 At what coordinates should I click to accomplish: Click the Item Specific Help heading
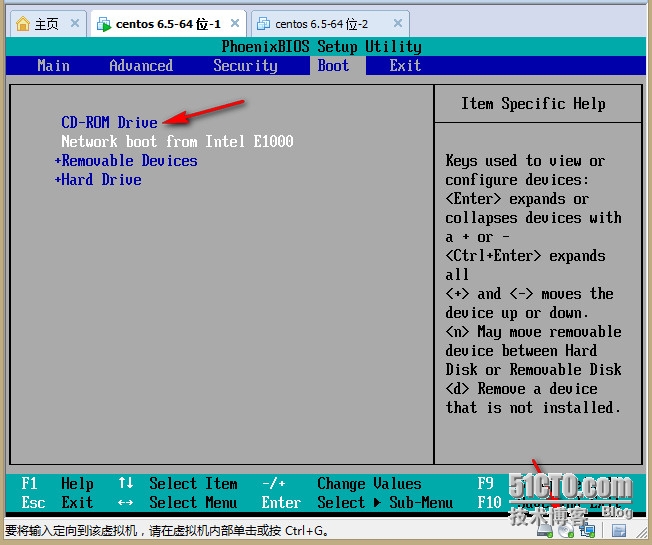click(x=533, y=104)
